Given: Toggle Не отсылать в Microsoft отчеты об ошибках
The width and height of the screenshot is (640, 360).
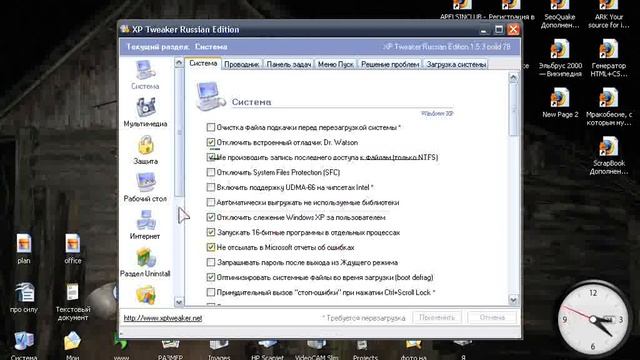Looking at the screenshot, I should (x=211, y=247).
